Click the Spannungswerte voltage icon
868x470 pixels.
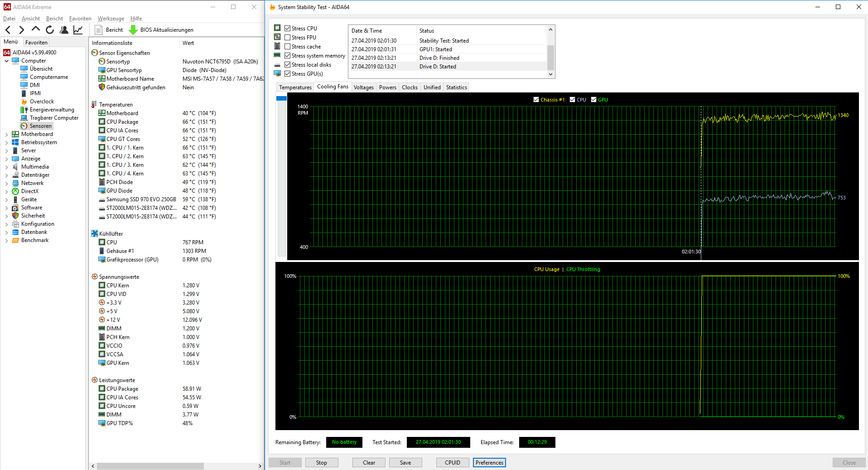(x=95, y=277)
